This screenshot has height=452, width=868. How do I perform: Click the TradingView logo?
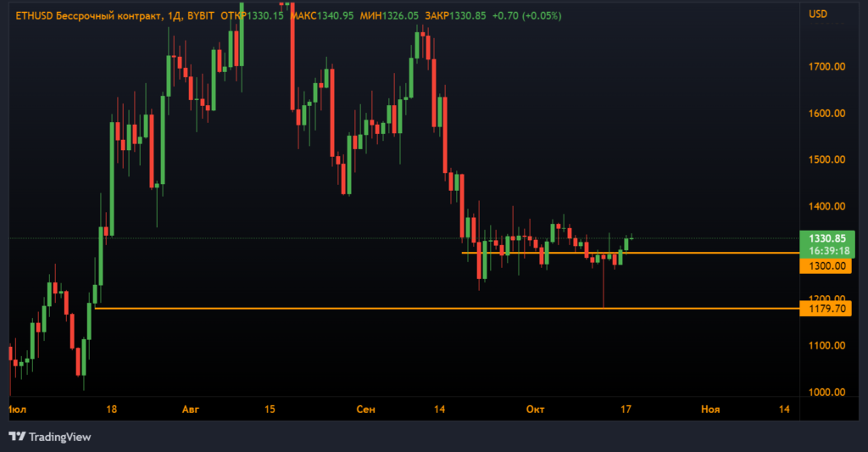(50, 437)
